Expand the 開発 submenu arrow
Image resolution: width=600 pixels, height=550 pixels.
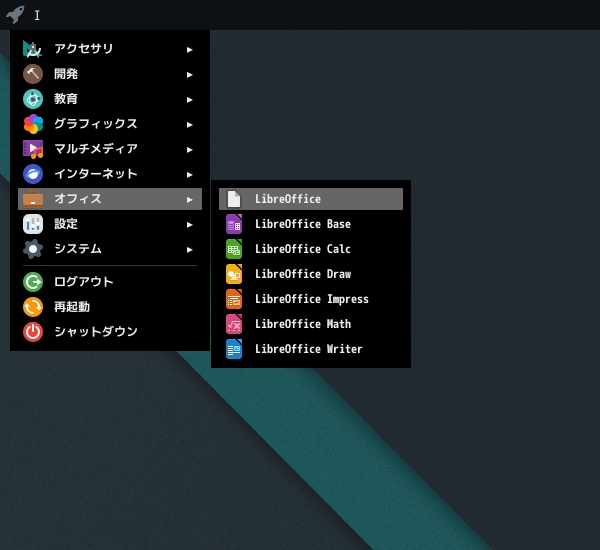tap(189, 75)
